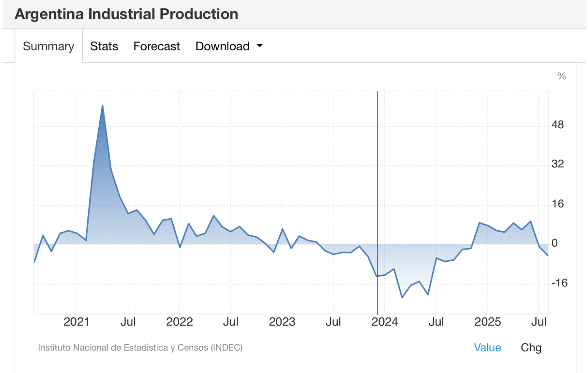This screenshot has height=373, width=588.
Task: Click the 48 y-axis value label
Action: pos(557,125)
